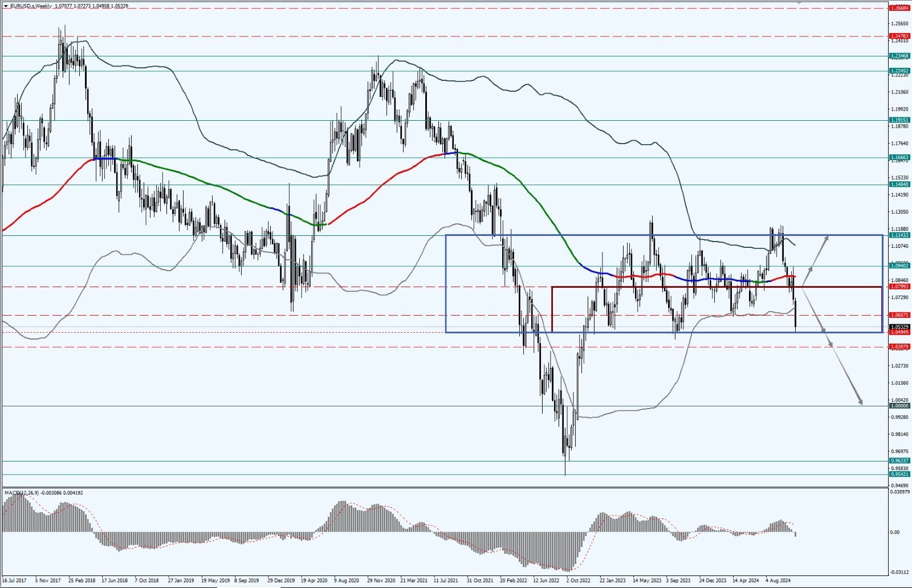
Task: Click the 16 Jul 2017 date label
Action: (14, 581)
